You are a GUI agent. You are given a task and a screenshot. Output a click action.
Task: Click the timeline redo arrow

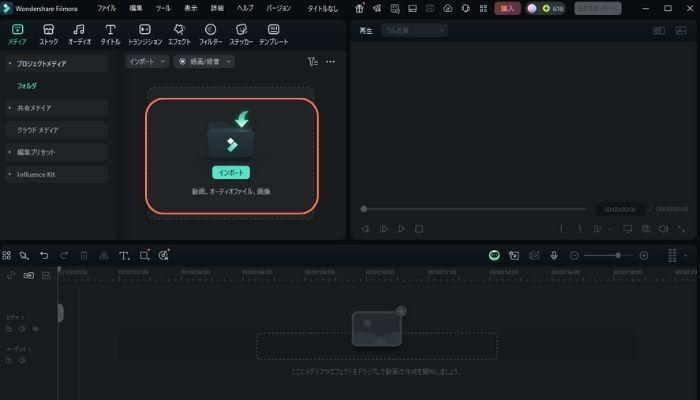[x=64, y=255]
